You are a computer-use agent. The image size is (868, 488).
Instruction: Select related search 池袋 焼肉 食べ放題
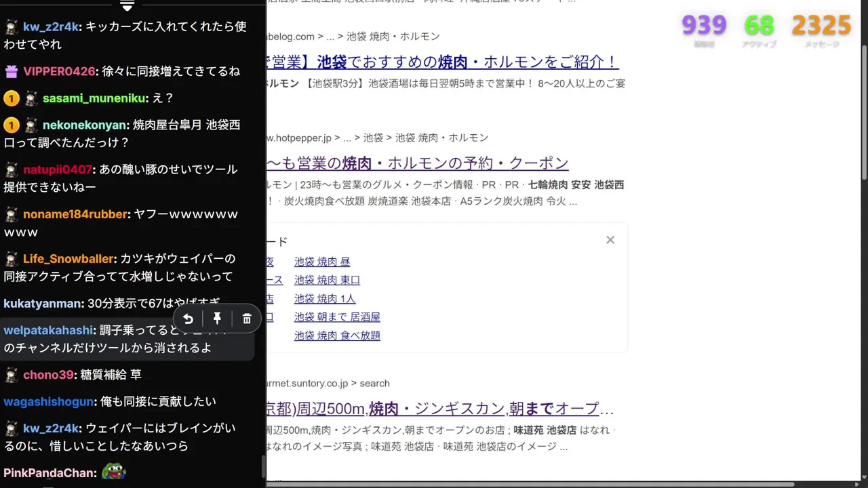click(x=337, y=335)
